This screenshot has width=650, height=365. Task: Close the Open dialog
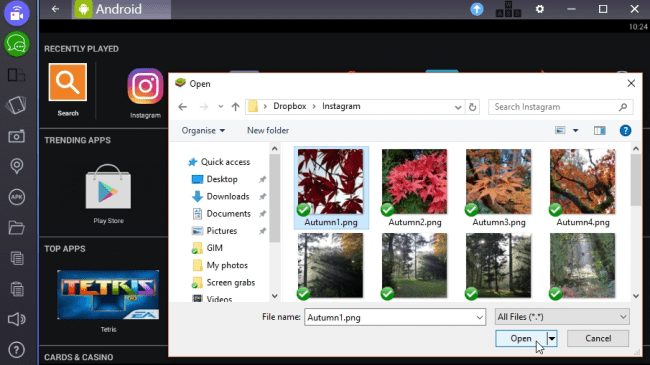point(631,83)
